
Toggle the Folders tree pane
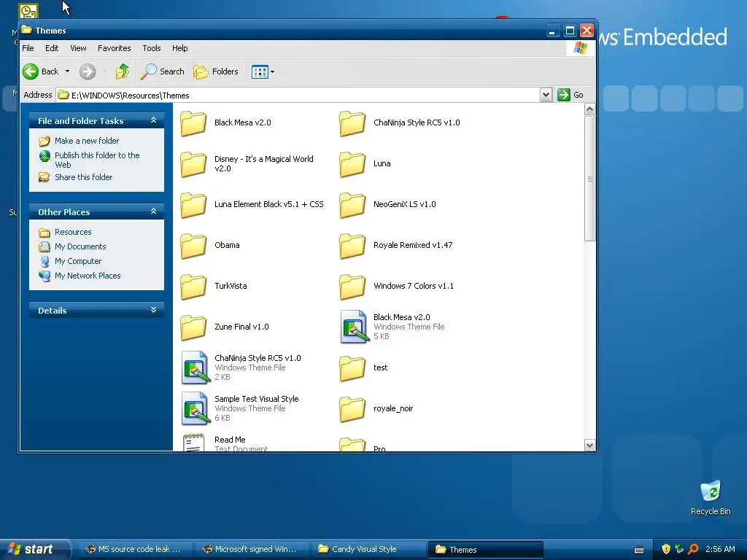click(216, 71)
